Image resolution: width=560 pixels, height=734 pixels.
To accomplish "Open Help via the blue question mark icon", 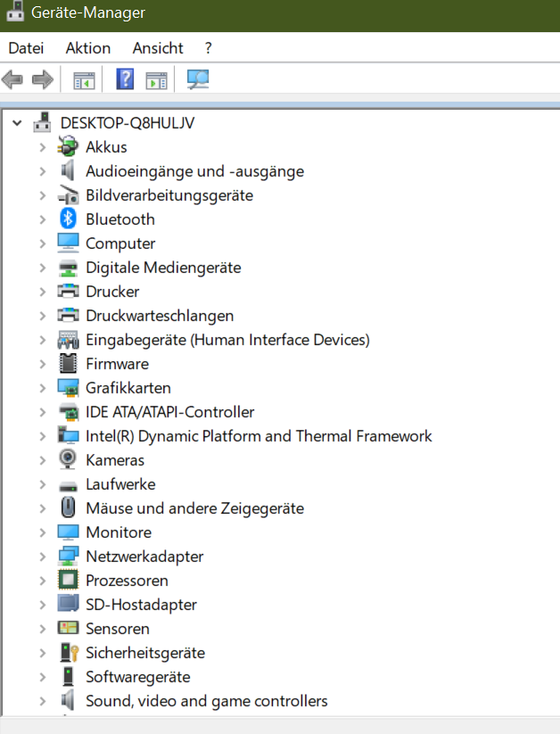I will tap(125, 79).
